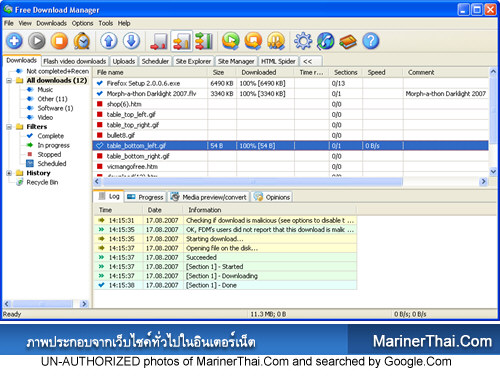Select the Firefox Setup 2.0.0.6.exe download

click(291, 83)
